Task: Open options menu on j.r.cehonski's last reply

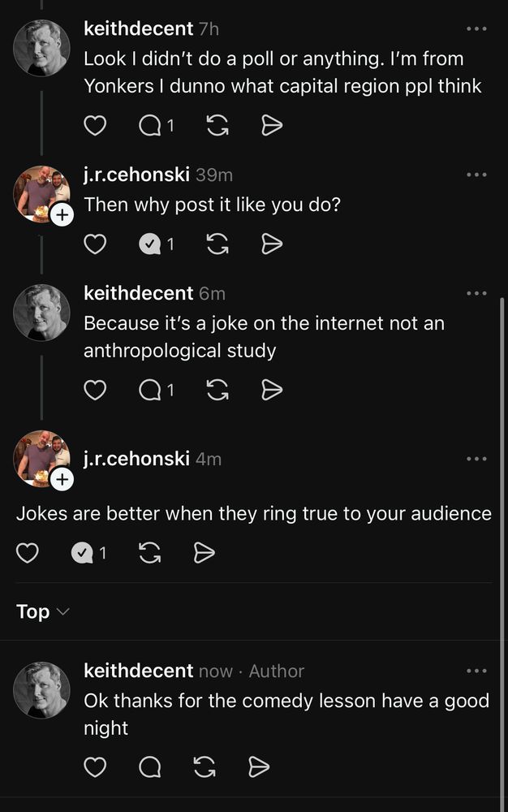Action: tap(477, 458)
